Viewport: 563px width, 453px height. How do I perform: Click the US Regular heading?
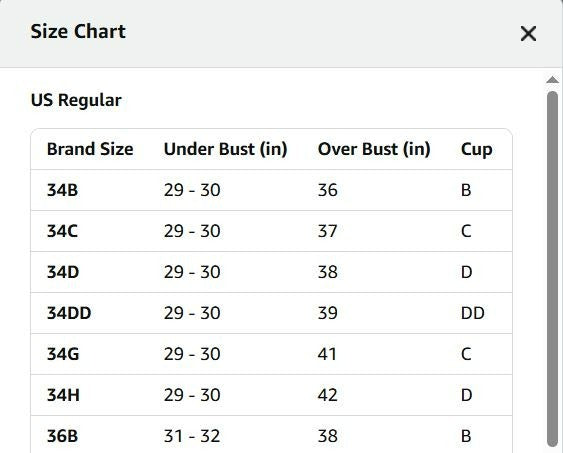pyautogui.click(x=76, y=100)
